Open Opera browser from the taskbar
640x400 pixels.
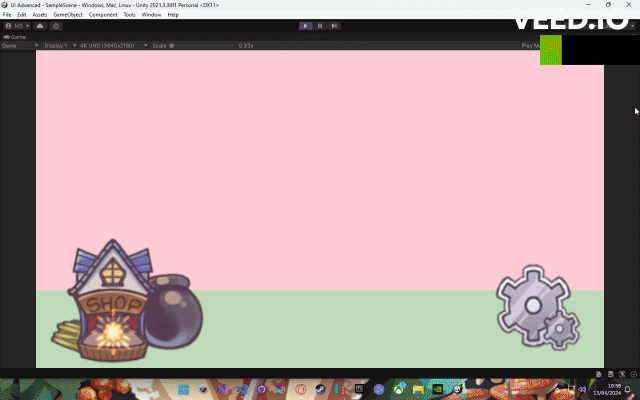(x=301, y=390)
